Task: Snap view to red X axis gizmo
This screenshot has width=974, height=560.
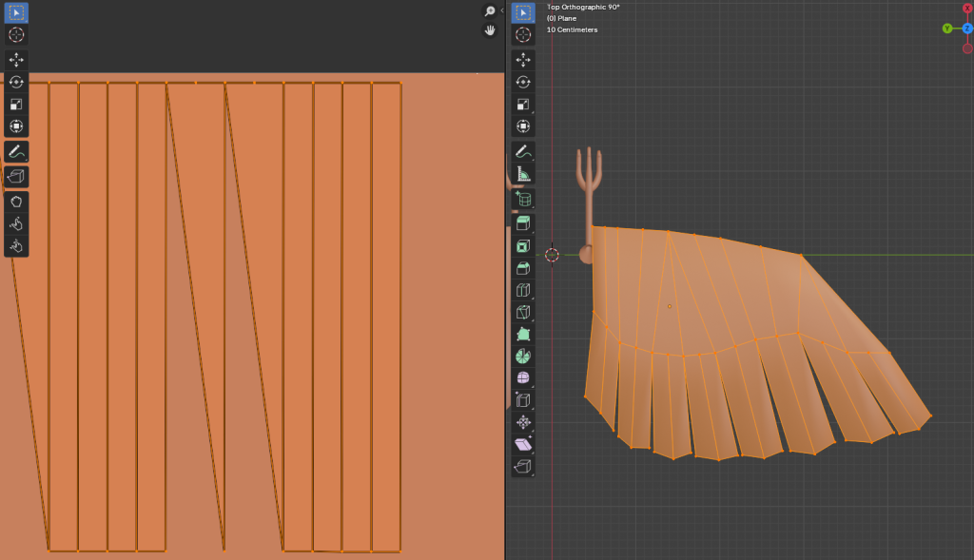Action: (967, 9)
